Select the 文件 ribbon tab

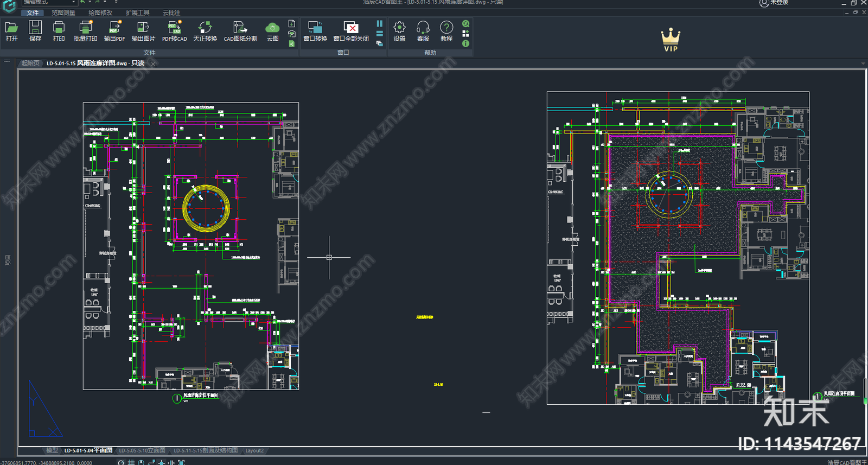click(x=33, y=12)
